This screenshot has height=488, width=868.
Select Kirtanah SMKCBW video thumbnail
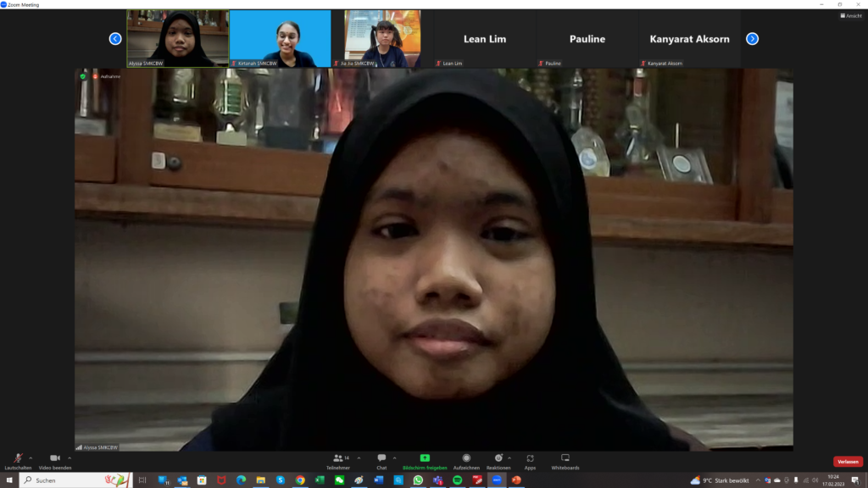[280, 38]
